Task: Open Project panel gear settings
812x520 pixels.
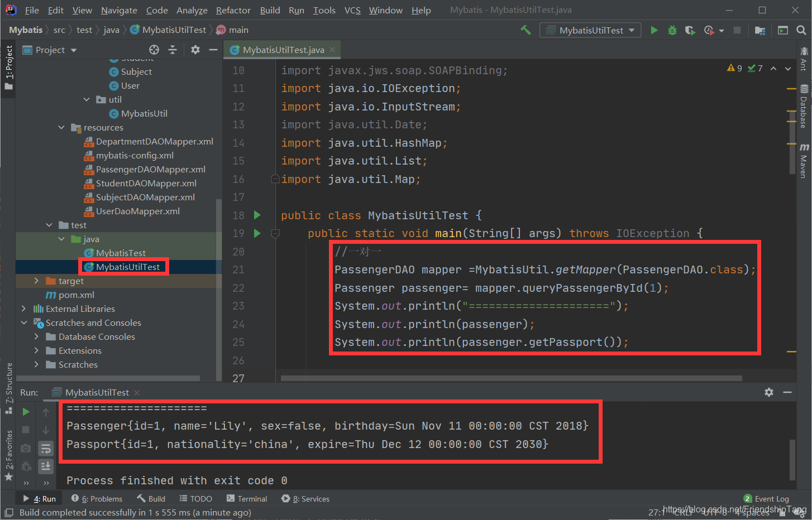Action: 195,50
